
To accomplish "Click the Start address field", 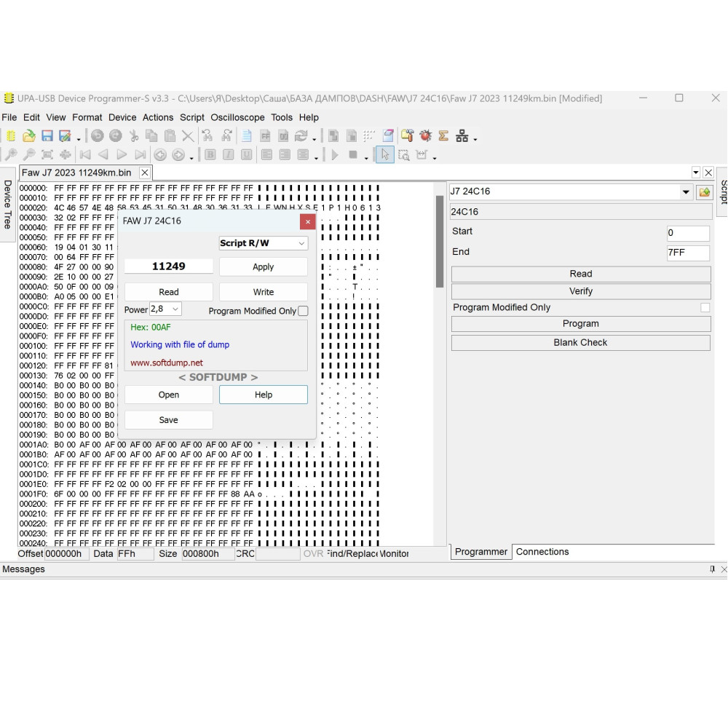I will [688, 233].
